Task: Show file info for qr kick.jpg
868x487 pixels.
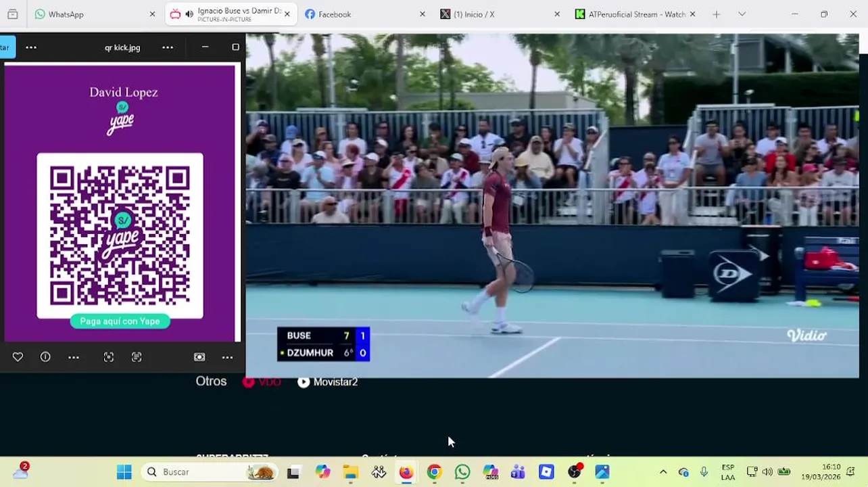Action: pos(45,357)
